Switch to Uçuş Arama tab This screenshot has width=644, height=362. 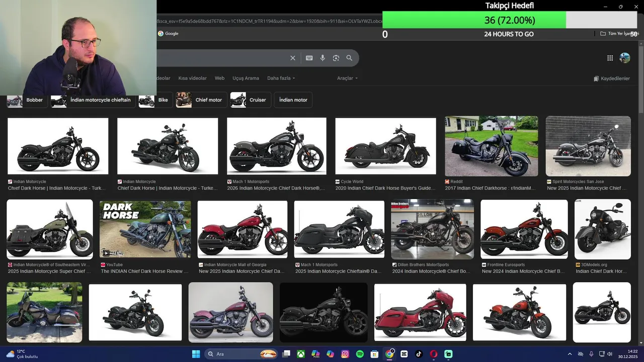[x=246, y=78]
